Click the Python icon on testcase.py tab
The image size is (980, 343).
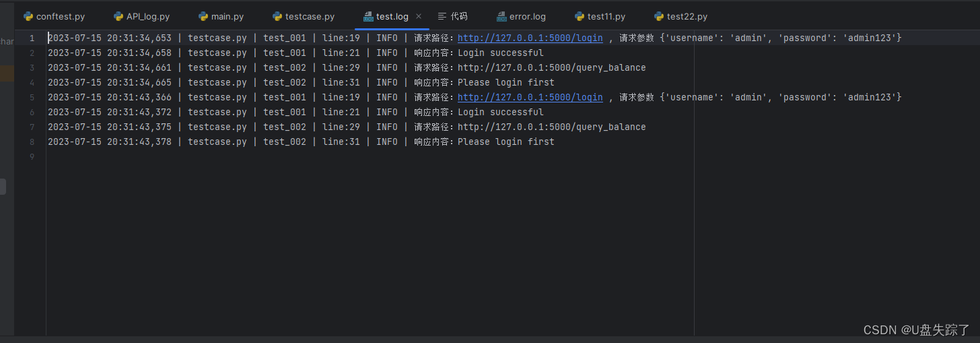tap(277, 16)
